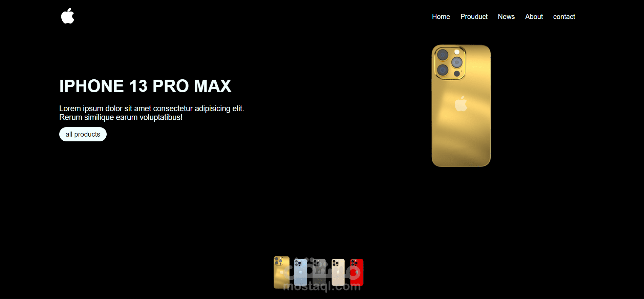Click top-left camera lens on large iPhone
Screen dimensions: 644x299
(x=443, y=55)
